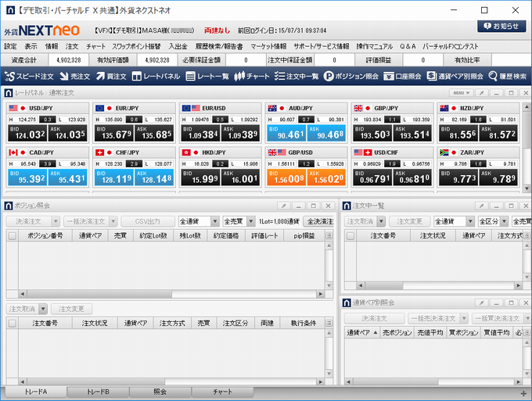
Task: Click the AUD/JPY BID 90.461 tile
Action: (x=286, y=133)
